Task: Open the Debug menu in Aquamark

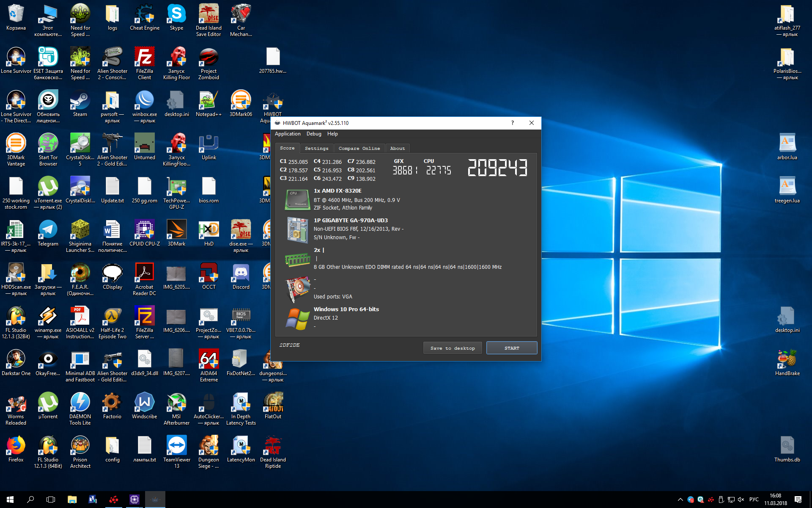Action: point(314,134)
